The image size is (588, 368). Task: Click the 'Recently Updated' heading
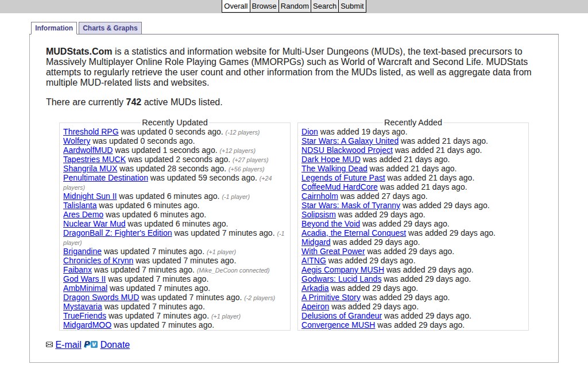[175, 123]
